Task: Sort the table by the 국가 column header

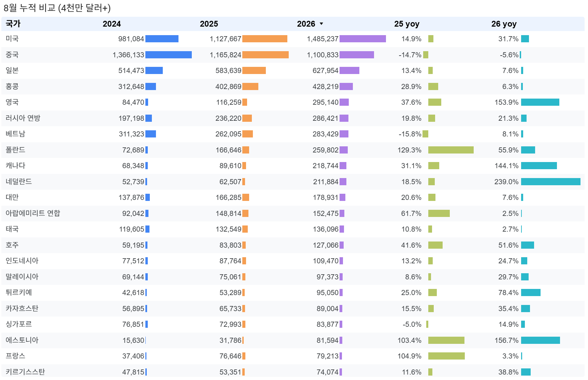Action: click(x=13, y=24)
